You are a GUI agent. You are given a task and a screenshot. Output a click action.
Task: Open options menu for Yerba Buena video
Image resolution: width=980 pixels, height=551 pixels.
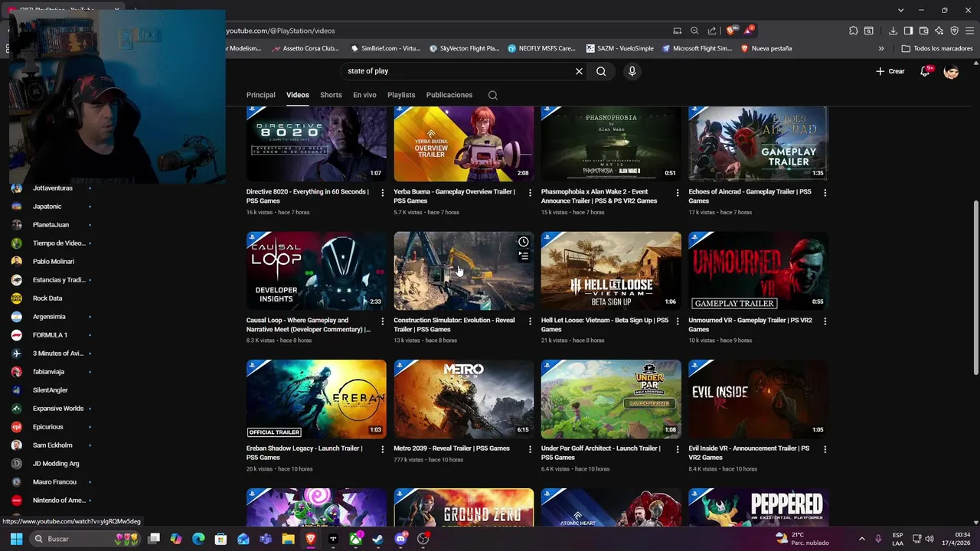tap(530, 193)
